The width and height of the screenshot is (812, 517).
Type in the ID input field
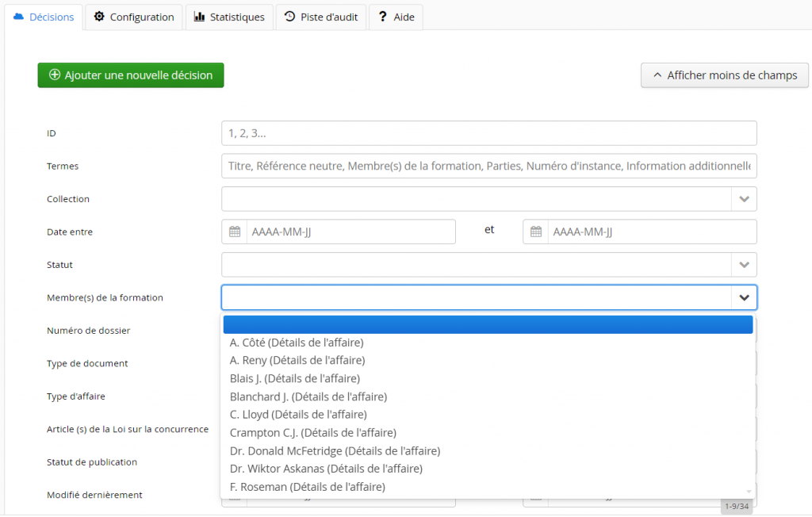(488, 133)
